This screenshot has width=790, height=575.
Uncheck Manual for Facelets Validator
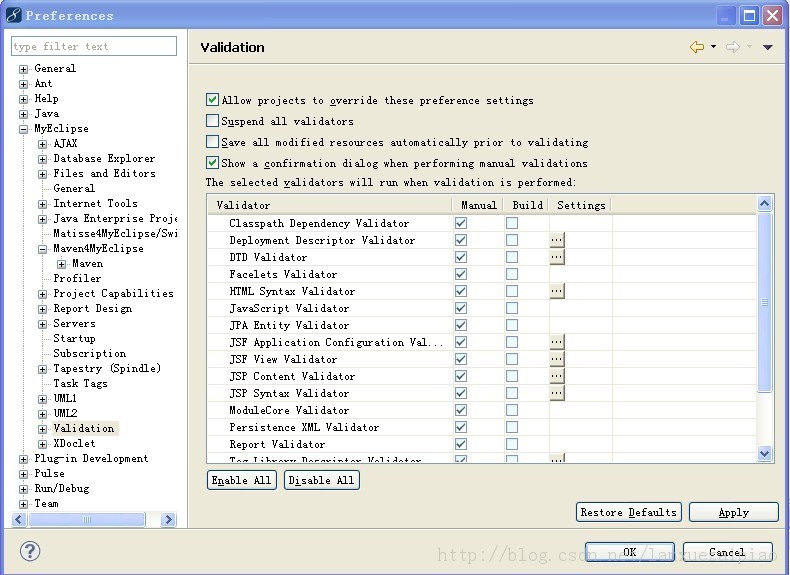pyautogui.click(x=460, y=274)
